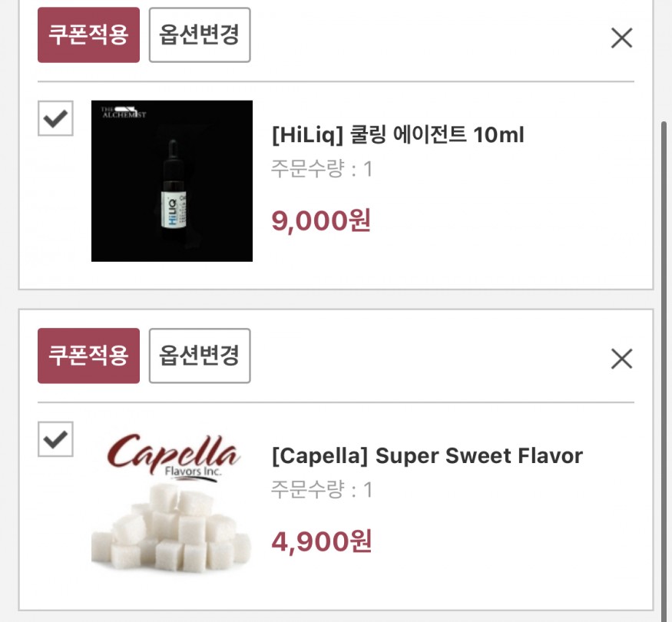
Task: Click the Capella 주문수량 : 1 text
Action: point(322,490)
